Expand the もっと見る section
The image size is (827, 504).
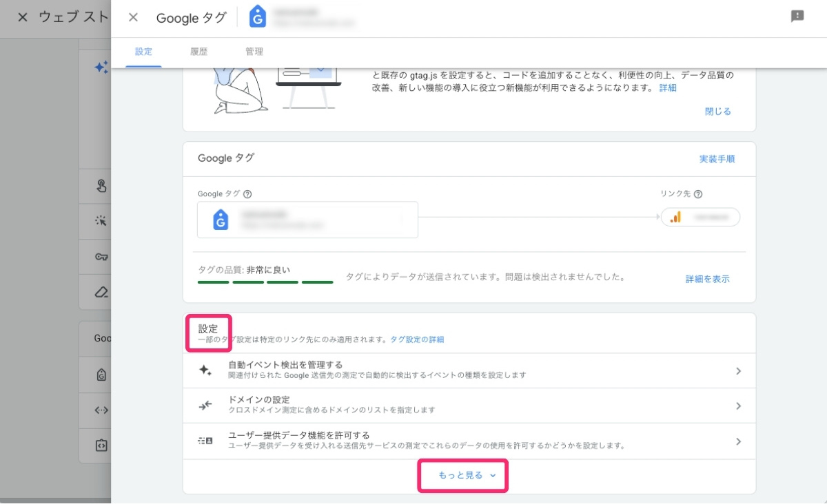(462, 475)
